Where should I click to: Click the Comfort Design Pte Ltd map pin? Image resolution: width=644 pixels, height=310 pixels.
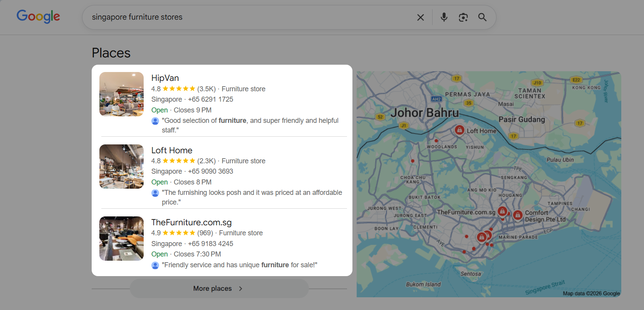518,215
